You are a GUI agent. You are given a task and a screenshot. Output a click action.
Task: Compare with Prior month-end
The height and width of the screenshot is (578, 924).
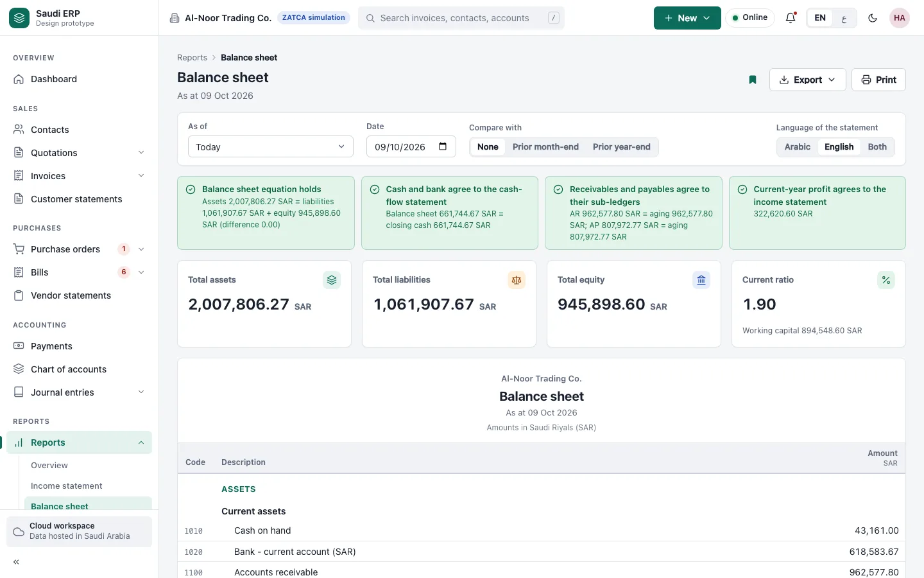coord(545,147)
